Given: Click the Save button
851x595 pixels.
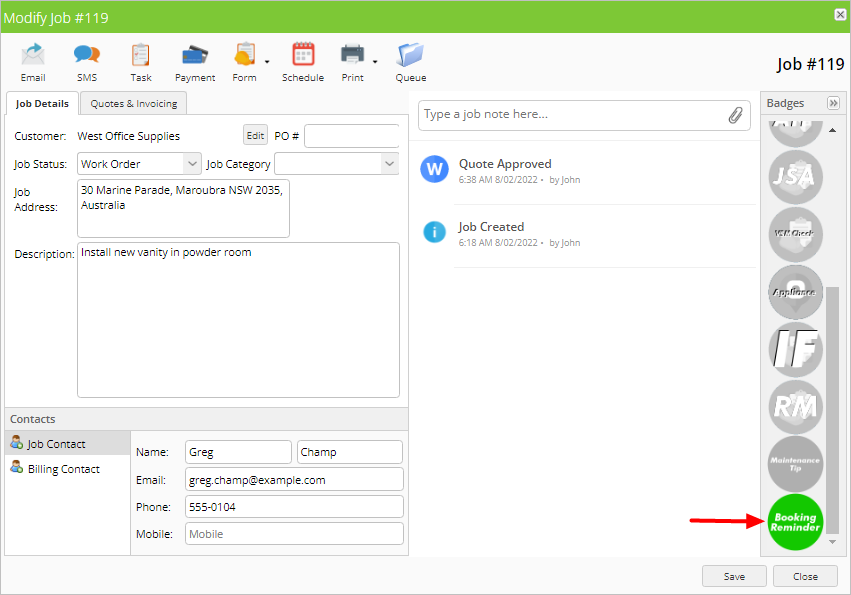Looking at the screenshot, I should [x=734, y=576].
